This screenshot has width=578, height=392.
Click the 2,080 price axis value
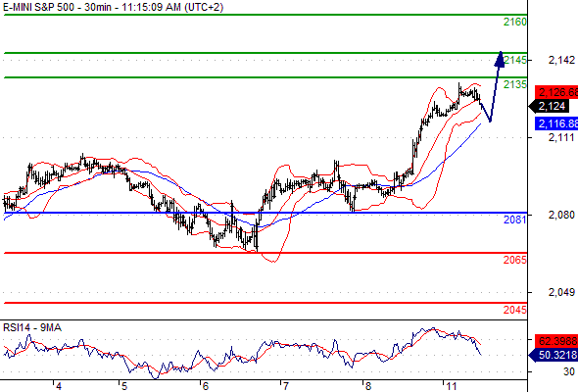[x=561, y=215]
